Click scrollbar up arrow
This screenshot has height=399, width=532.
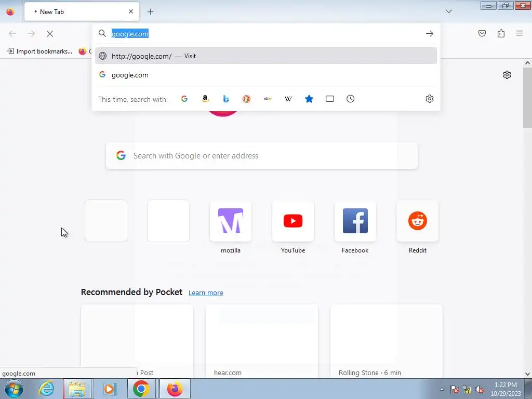click(527, 63)
